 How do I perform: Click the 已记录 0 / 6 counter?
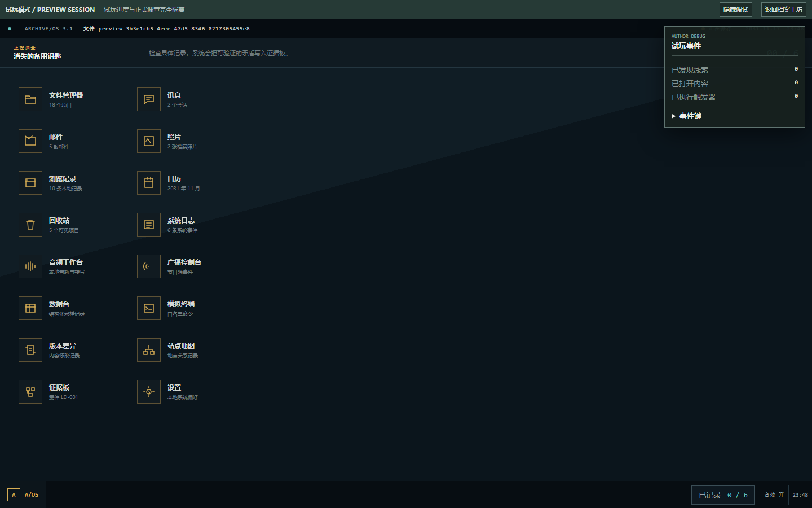723,495
